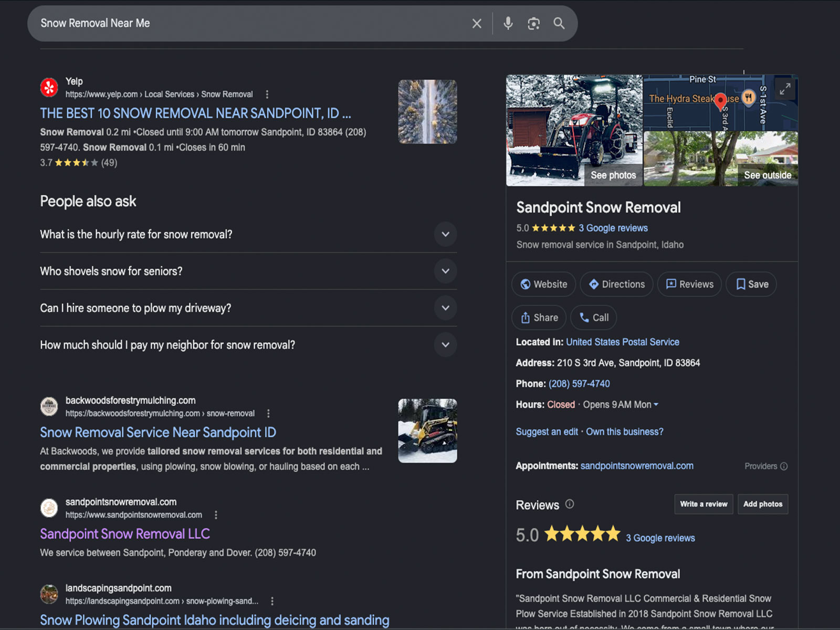Click the Directions button
This screenshot has width=840, height=630.
[x=617, y=284]
